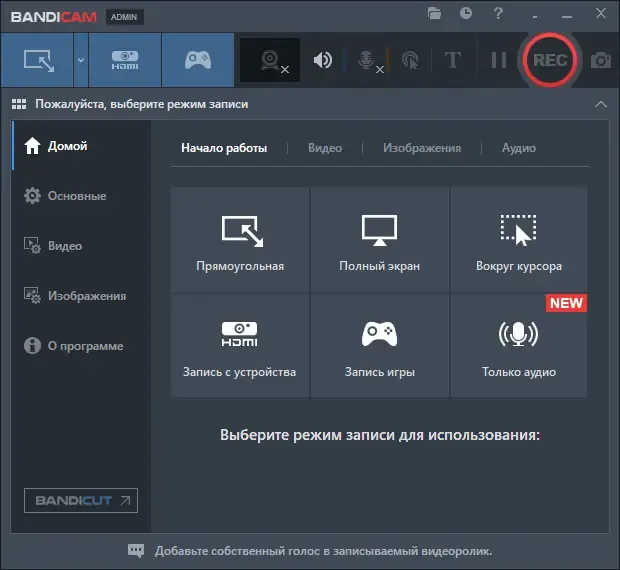Minimize to tray with small dash button
This screenshot has width=620, height=570.
pos(535,17)
